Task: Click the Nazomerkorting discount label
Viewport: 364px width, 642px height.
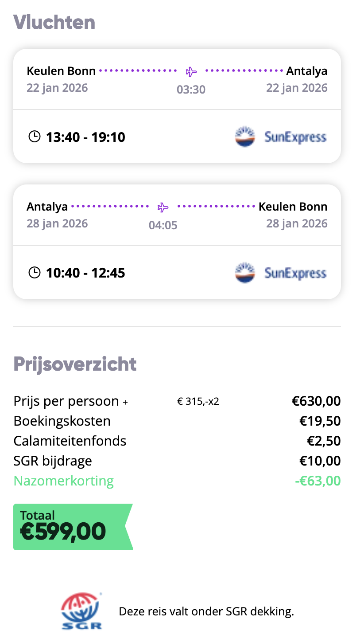Action: [x=64, y=481]
